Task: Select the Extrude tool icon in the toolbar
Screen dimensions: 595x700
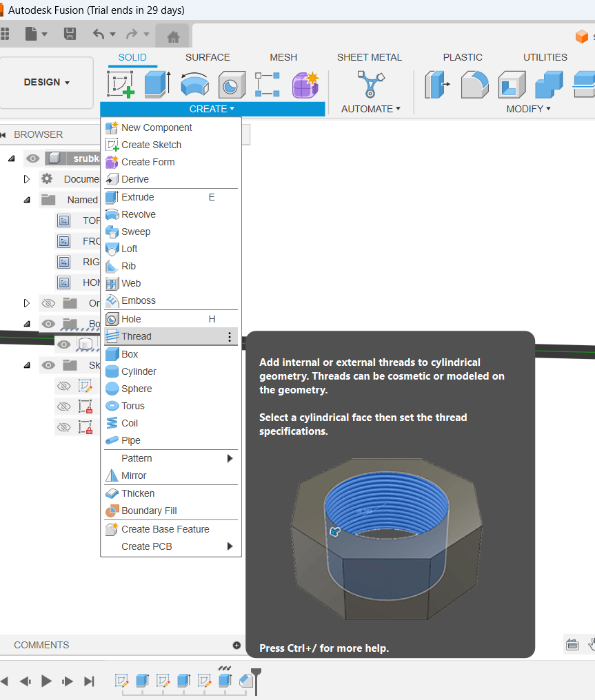Action: [158, 84]
